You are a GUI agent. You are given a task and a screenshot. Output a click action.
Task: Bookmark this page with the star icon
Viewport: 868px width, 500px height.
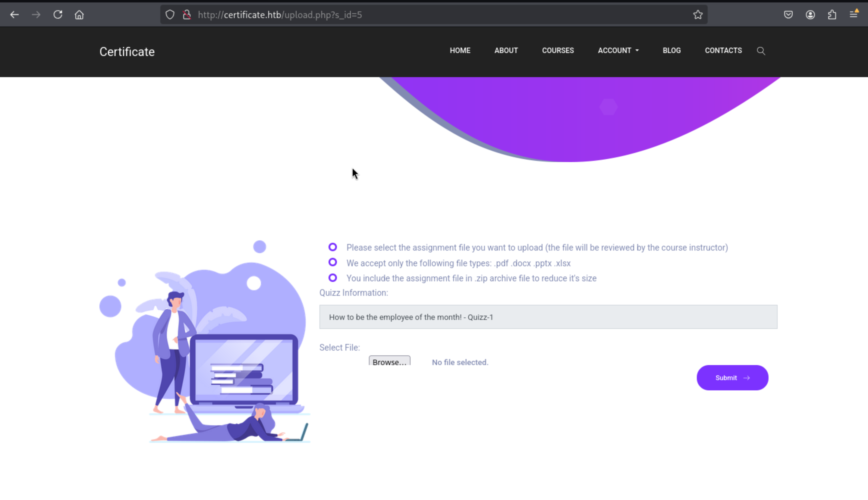(697, 15)
